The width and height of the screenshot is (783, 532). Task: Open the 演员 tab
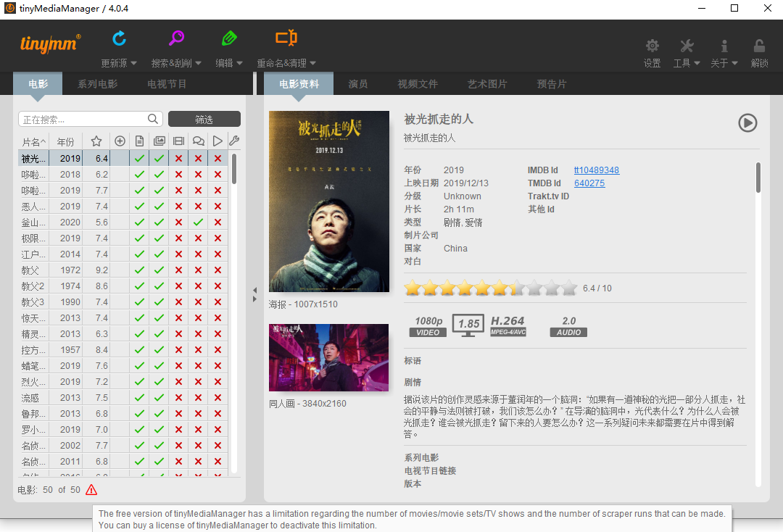pos(358,84)
